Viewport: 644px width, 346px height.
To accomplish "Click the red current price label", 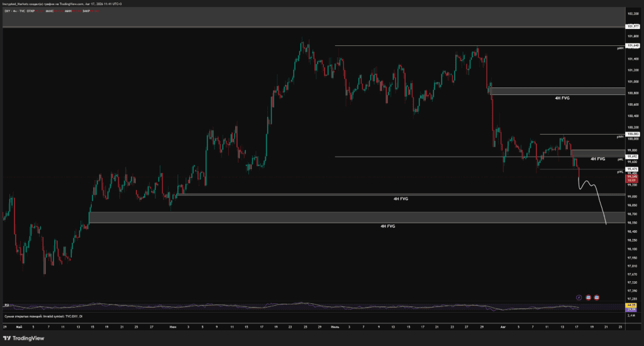I will 631,178.
